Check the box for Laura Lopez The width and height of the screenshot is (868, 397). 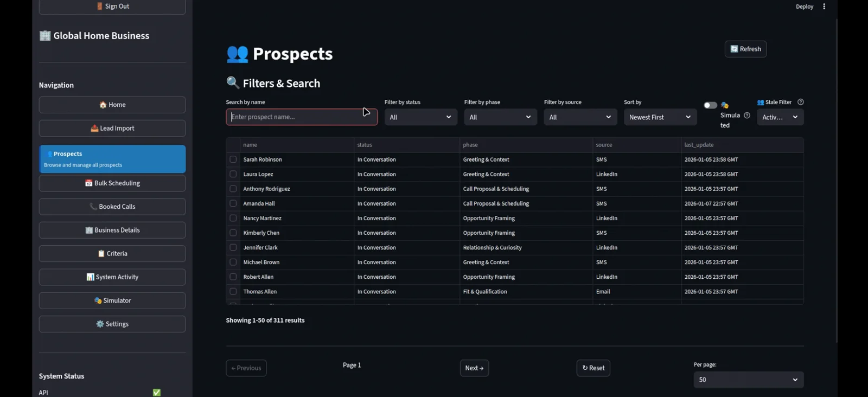pyautogui.click(x=233, y=174)
